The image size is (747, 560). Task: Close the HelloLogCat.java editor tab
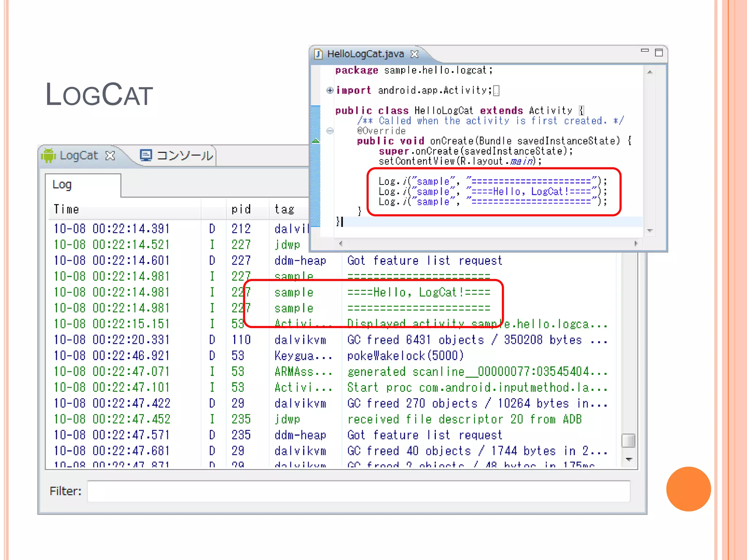[x=414, y=54]
